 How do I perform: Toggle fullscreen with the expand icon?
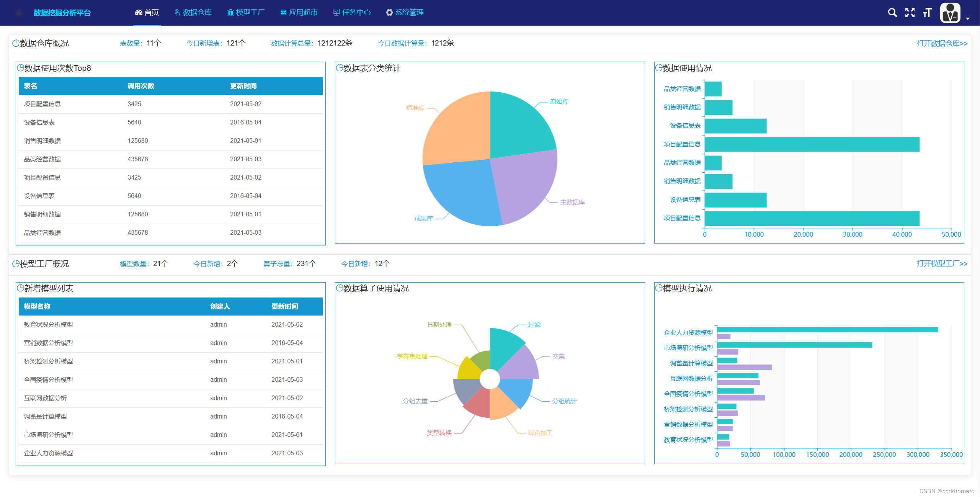910,13
